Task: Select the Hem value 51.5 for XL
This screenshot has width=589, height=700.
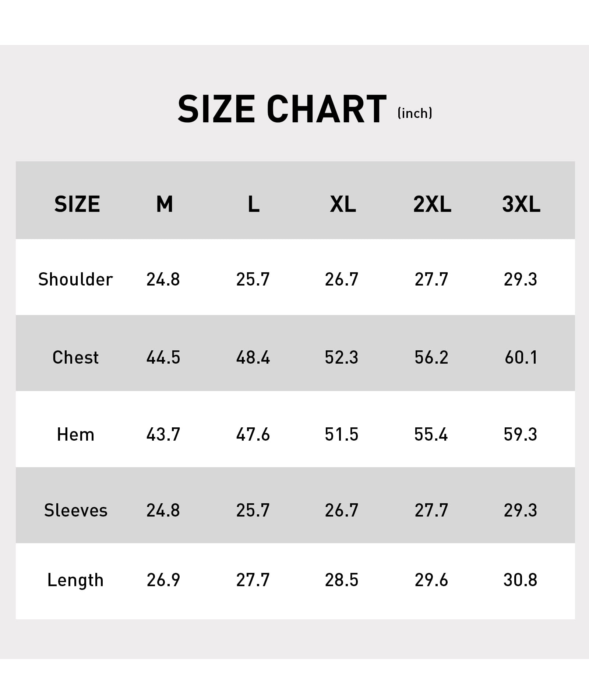Action: coord(342,434)
